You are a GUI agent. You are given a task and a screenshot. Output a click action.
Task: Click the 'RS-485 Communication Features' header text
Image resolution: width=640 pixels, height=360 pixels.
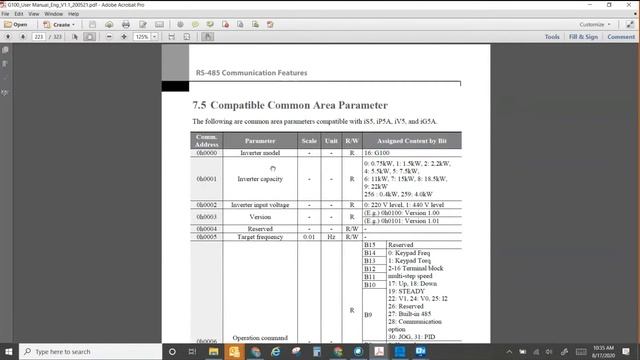251,73
